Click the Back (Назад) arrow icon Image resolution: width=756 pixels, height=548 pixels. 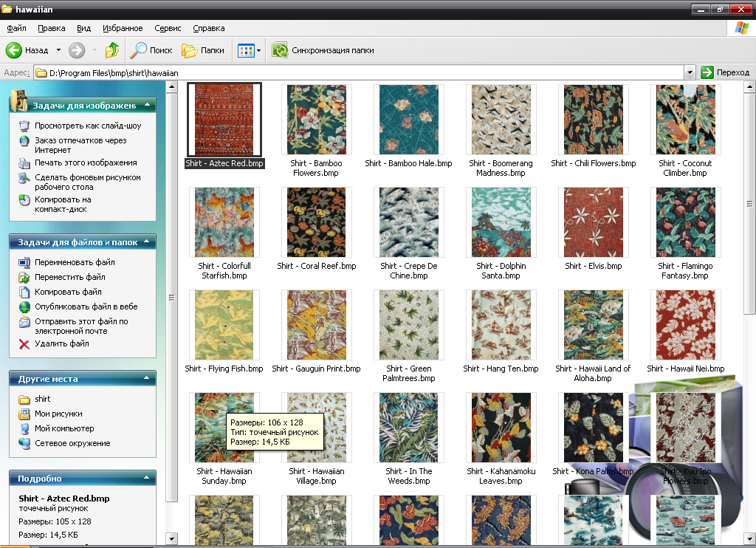pos(14,50)
